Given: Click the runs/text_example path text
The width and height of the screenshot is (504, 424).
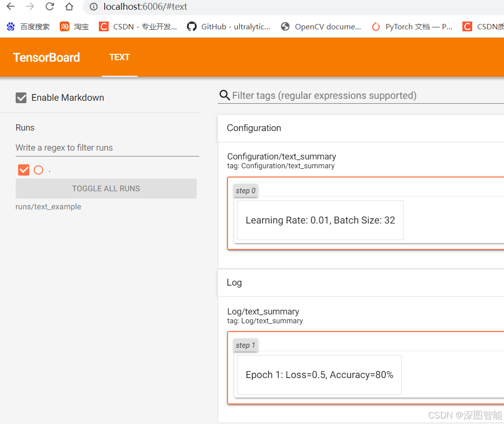Looking at the screenshot, I should click(x=48, y=206).
